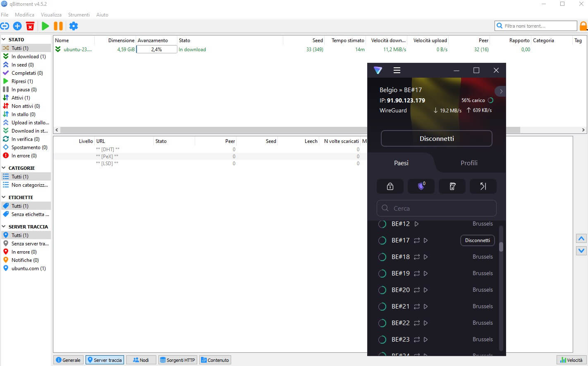The width and height of the screenshot is (588, 366).
Task: Toggle the NetShield shield icon
Action: pyautogui.click(x=421, y=186)
